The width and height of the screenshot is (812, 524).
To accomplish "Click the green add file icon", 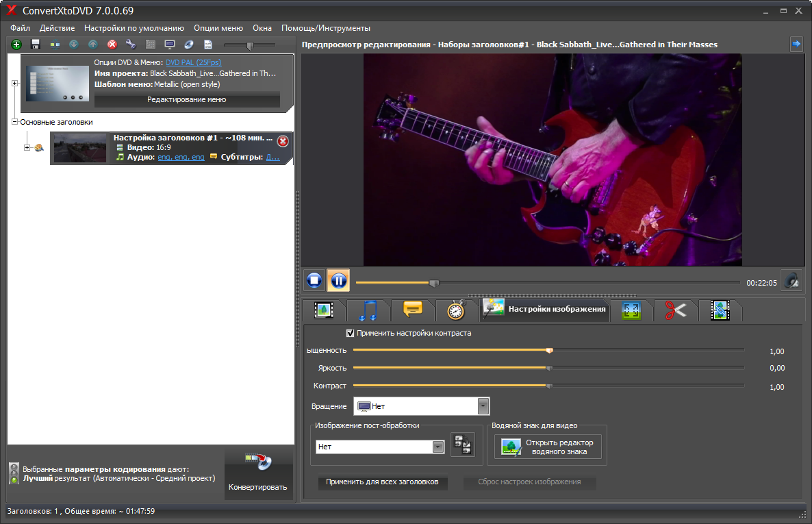I will 16,45.
